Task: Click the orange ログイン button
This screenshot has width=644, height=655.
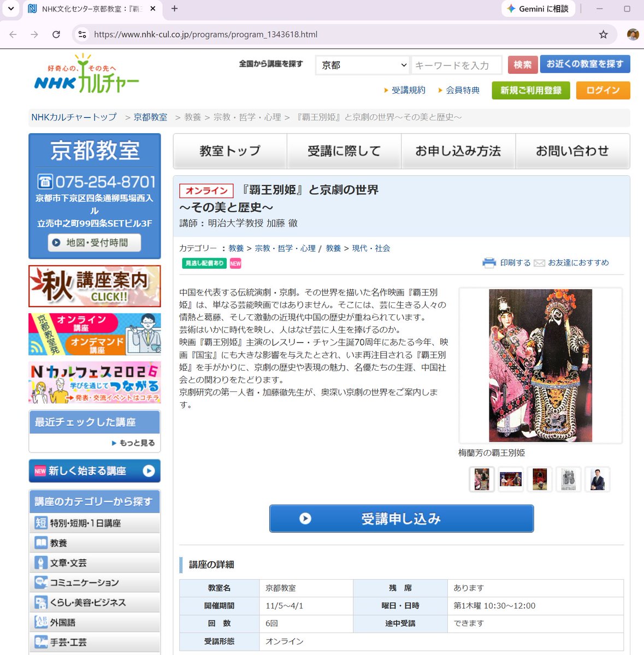Action: 603,90
